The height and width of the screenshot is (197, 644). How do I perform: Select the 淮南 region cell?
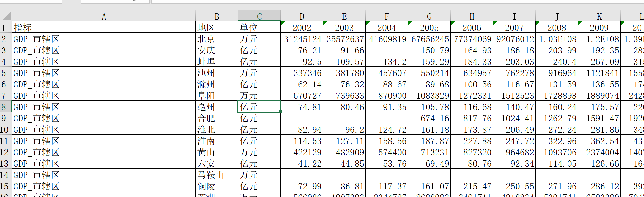217,141
